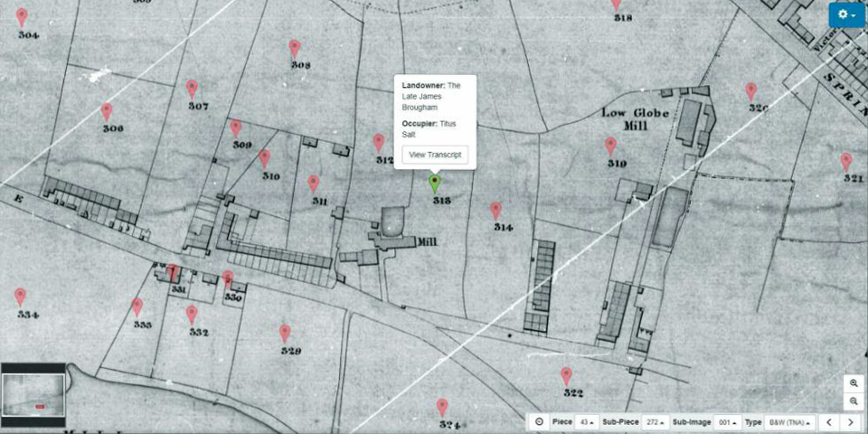Select the map pin for plot 314
This screenshot has width=868, height=434.
(495, 210)
